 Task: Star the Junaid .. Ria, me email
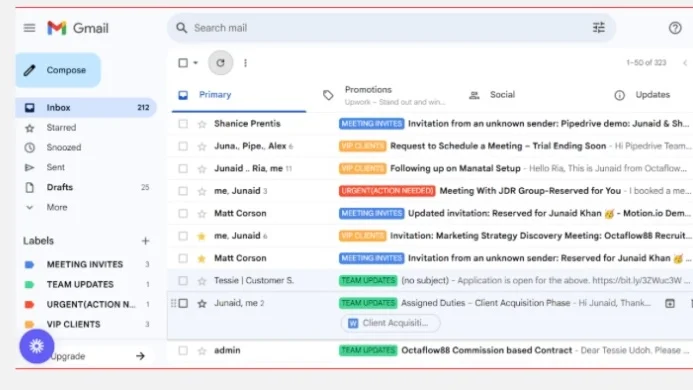click(x=202, y=169)
